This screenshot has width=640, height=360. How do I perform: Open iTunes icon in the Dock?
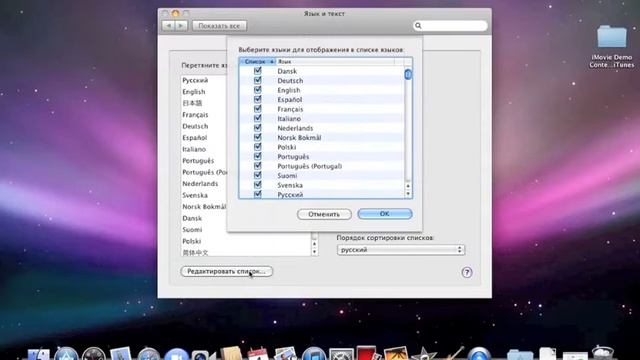313,354
